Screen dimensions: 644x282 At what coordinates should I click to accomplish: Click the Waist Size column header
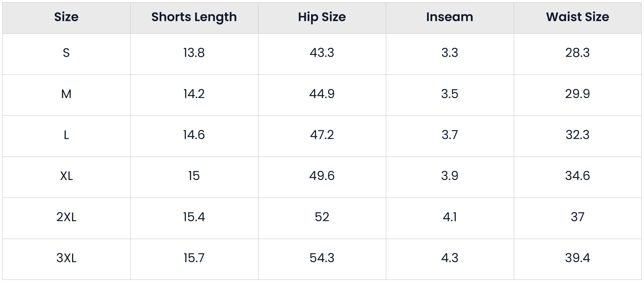coord(577,17)
